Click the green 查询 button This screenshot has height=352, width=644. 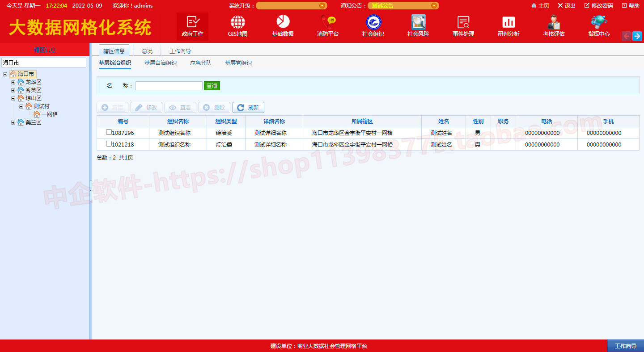(x=212, y=86)
